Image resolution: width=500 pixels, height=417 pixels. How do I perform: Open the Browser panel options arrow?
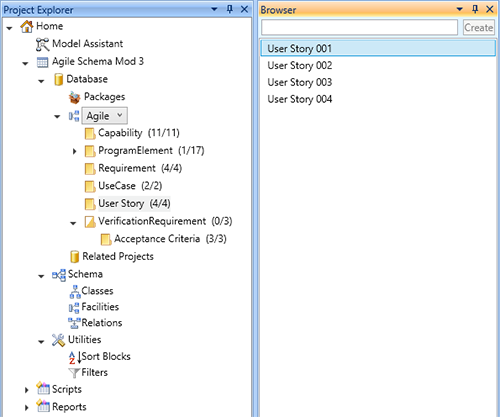click(x=460, y=9)
